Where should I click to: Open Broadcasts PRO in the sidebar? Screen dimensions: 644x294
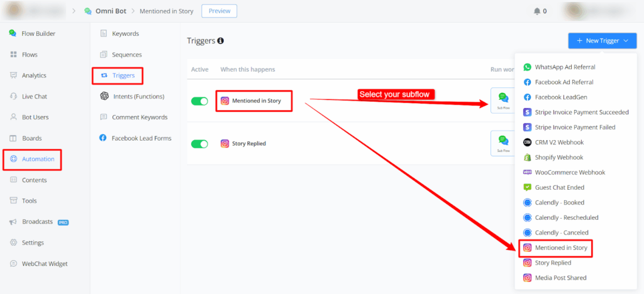38,222
